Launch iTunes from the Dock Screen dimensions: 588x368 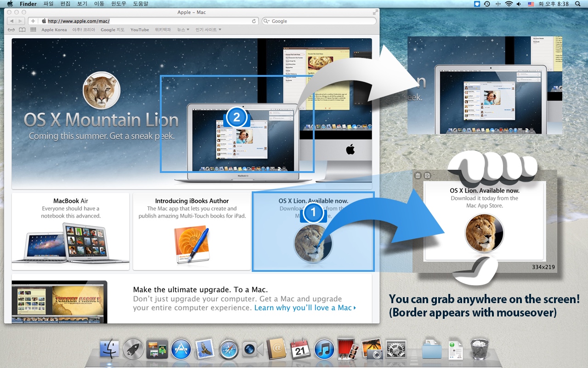[x=324, y=349]
